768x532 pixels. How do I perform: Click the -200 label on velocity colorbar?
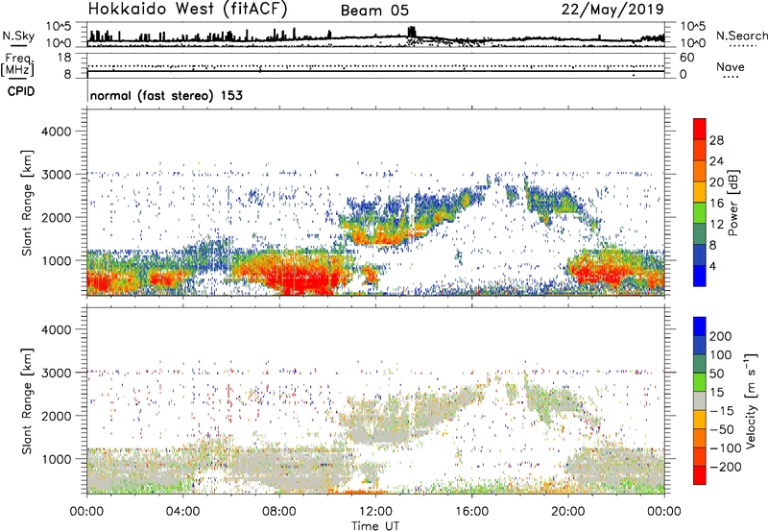coord(725,467)
